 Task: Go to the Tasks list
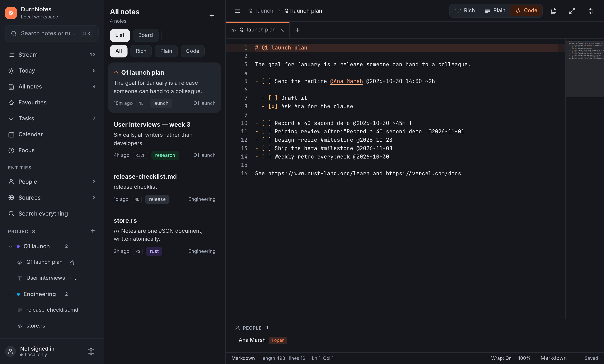click(52, 118)
